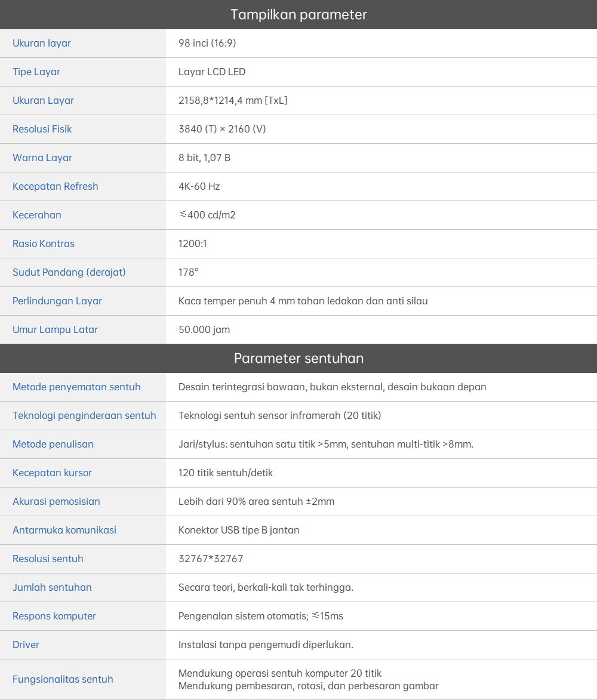Select the "Kecepatan kursor" label
The image size is (597, 700).
pos(53,473)
